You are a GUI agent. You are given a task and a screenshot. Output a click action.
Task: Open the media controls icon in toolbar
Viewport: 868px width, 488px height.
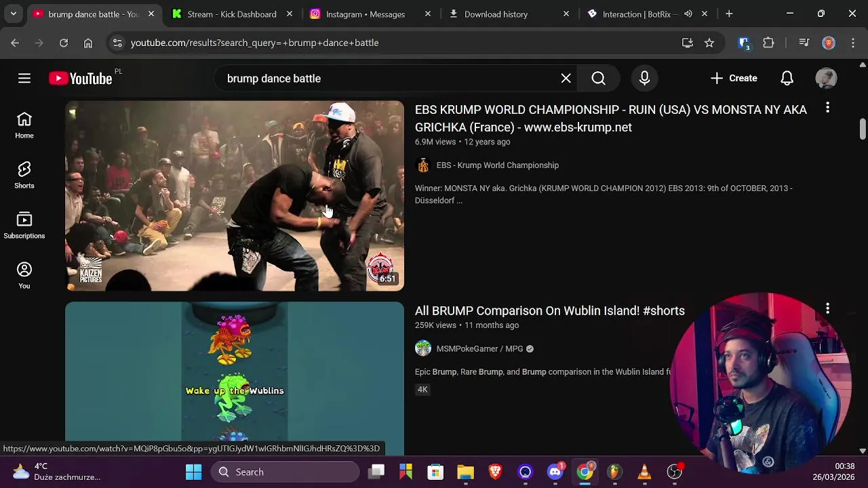coord(804,43)
